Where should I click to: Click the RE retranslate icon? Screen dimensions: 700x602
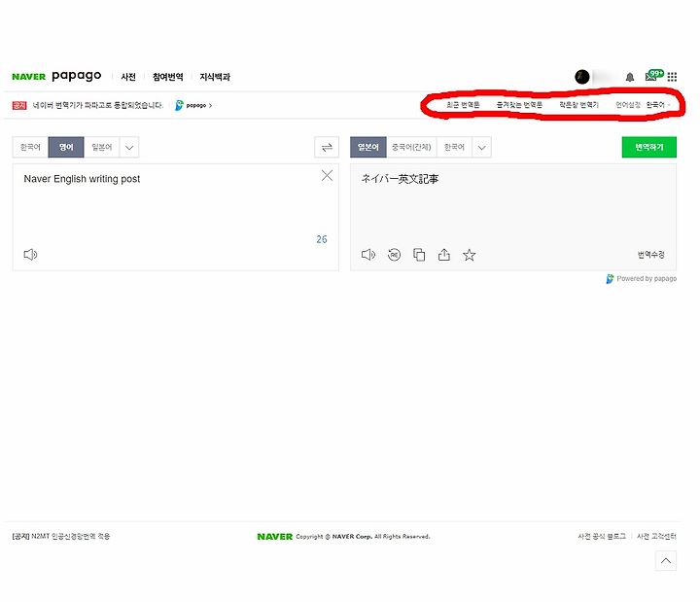[x=394, y=255]
